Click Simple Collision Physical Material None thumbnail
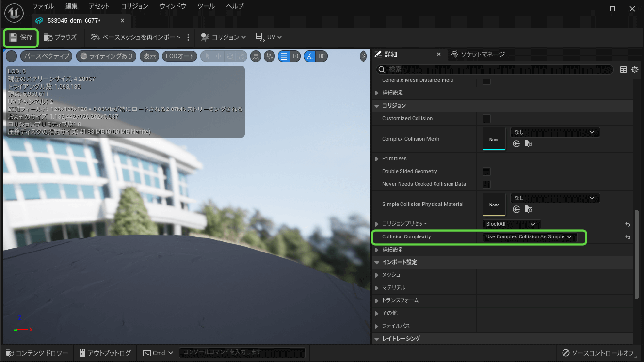The height and width of the screenshot is (362, 644). coord(494,205)
